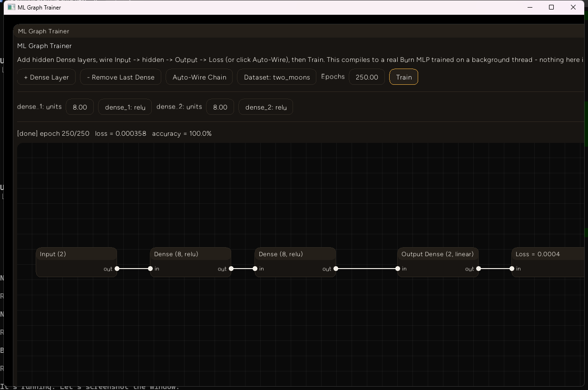This screenshot has height=390, width=588.
Task: Edit the dense_2 units value field
Action: click(220, 107)
